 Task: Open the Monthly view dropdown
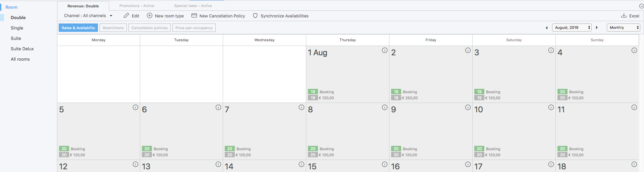tap(623, 27)
